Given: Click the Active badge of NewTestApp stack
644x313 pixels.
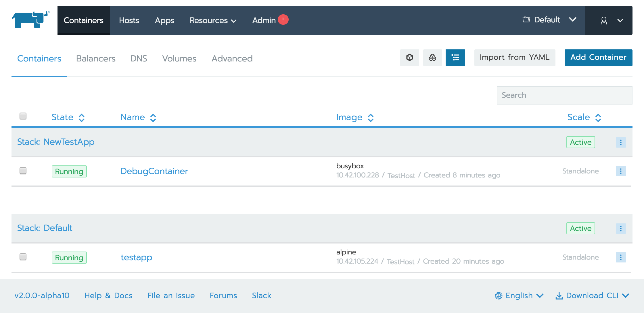Looking at the screenshot, I should (x=581, y=142).
